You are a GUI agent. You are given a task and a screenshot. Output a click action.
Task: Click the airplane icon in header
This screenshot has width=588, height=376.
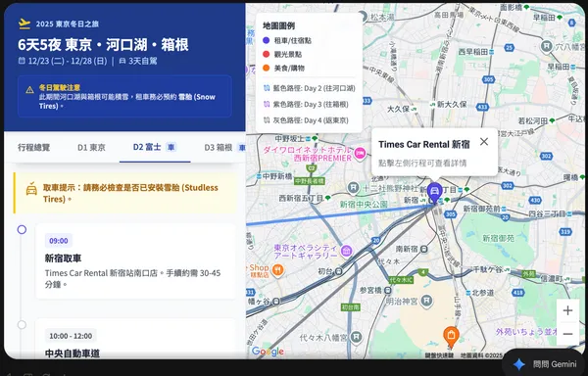coord(24,23)
